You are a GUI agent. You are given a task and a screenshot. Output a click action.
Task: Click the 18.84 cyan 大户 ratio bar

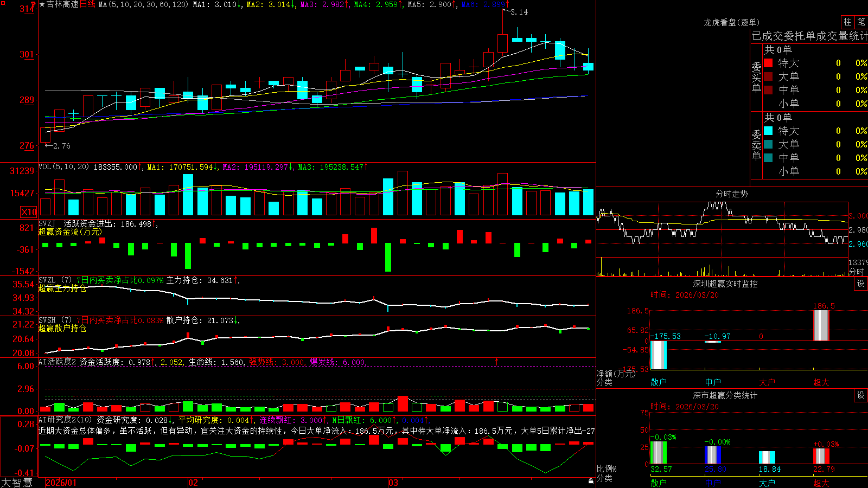(x=767, y=458)
